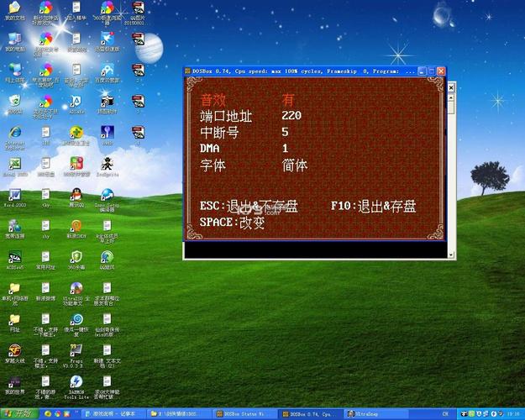Viewport: 525px width, 420px height.
Task: Select the black spy figure icon
Action: click(108, 167)
